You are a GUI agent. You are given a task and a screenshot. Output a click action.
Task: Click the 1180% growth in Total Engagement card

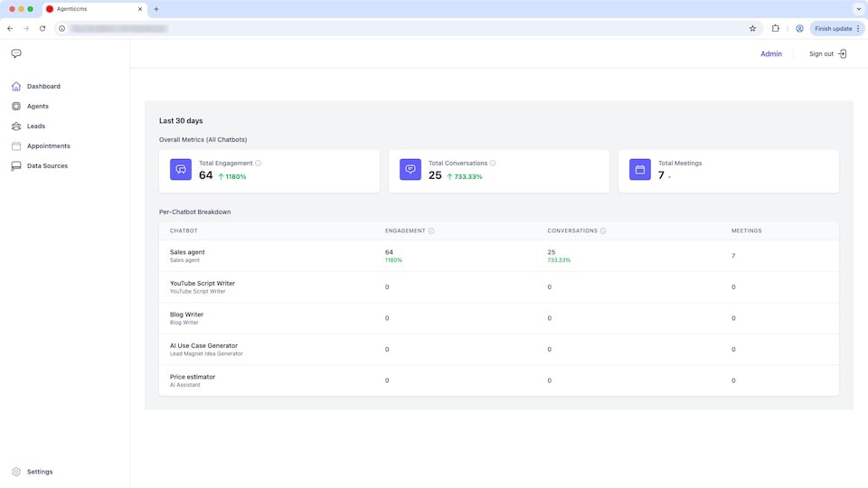click(232, 176)
